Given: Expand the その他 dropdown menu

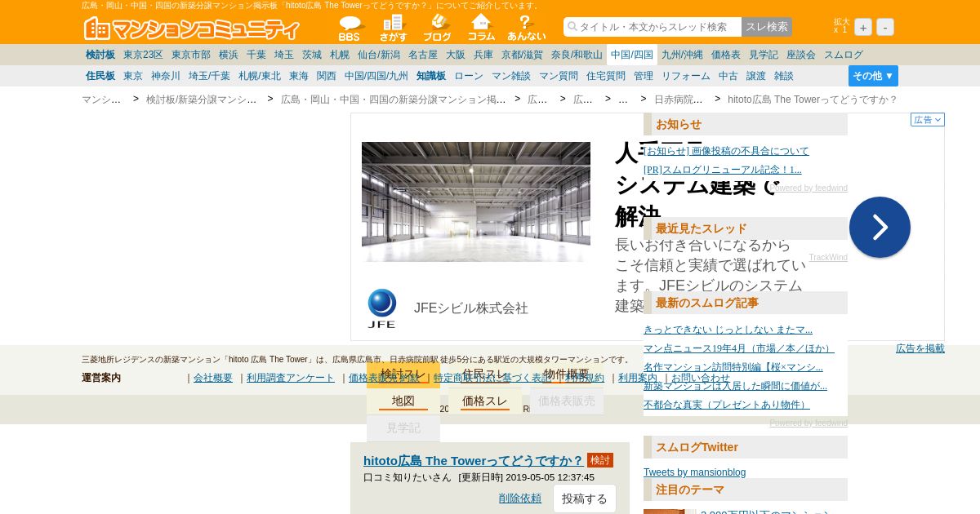Looking at the screenshot, I should 873,76.
